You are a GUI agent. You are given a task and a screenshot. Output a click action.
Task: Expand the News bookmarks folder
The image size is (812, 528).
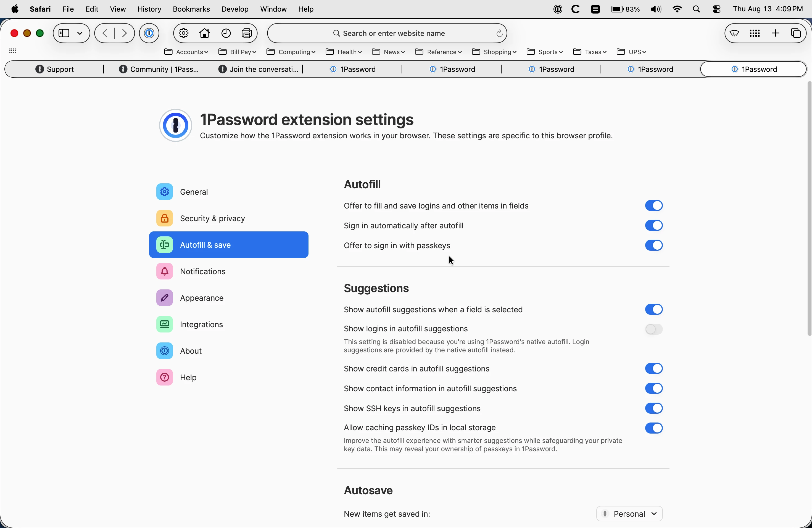388,52
